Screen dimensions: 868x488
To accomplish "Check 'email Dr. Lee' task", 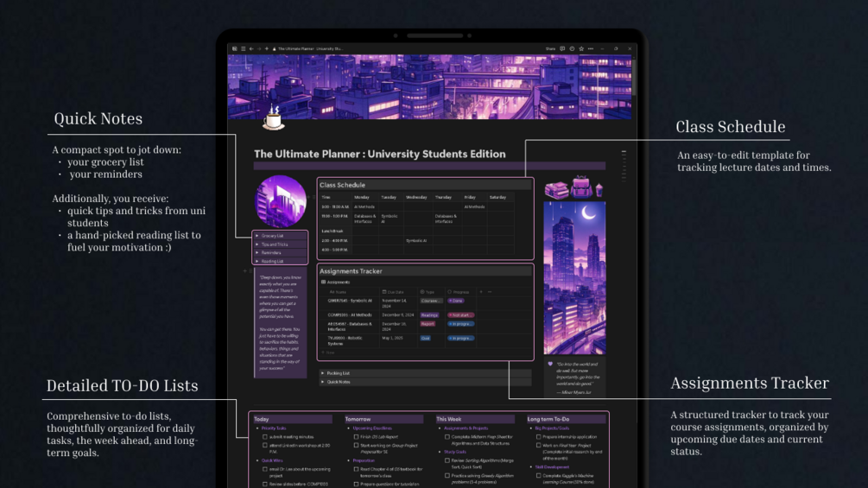I will coord(264,469).
